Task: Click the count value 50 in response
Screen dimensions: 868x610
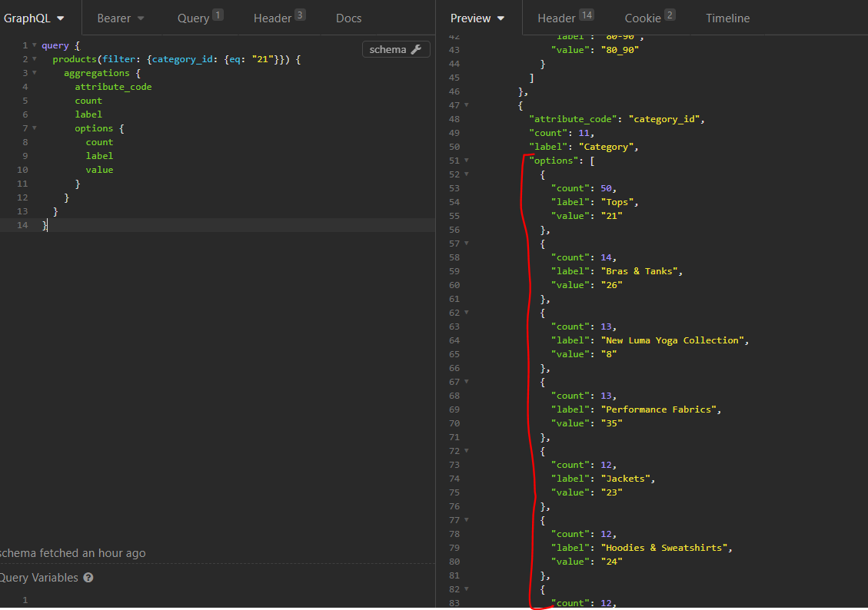Action: (x=606, y=188)
